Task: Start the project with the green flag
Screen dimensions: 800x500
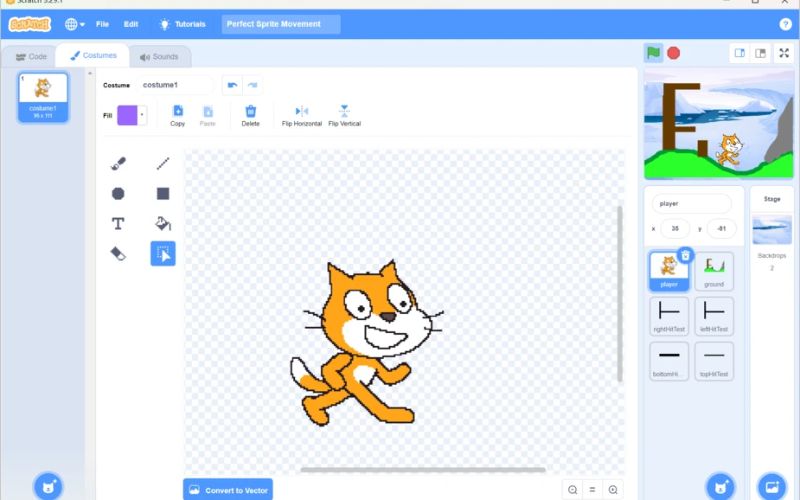Action: click(x=653, y=53)
